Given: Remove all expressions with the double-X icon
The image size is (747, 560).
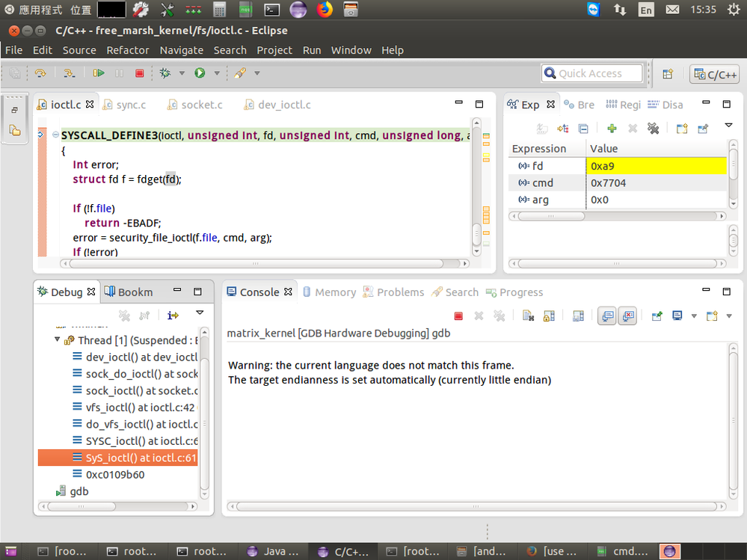Looking at the screenshot, I should (x=653, y=128).
